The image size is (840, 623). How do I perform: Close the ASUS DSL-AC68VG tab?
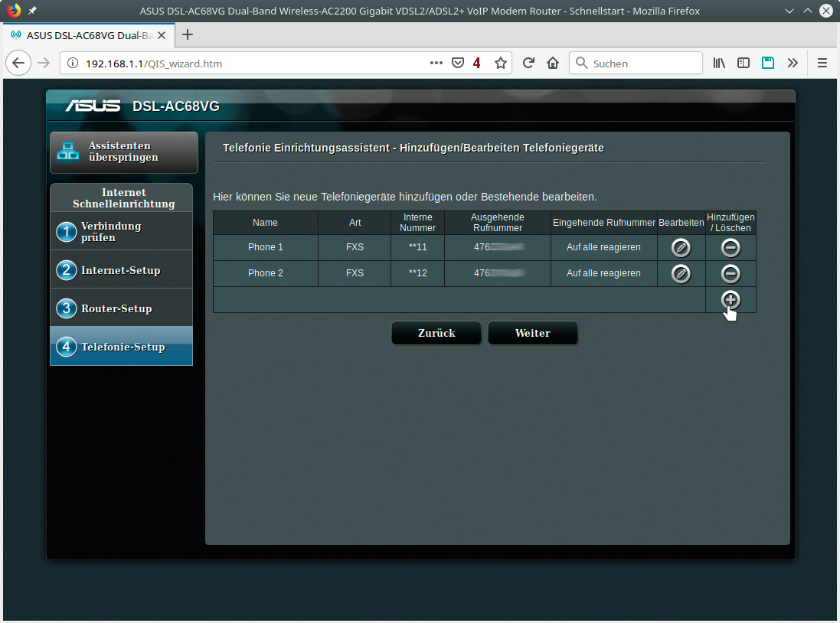[162, 35]
